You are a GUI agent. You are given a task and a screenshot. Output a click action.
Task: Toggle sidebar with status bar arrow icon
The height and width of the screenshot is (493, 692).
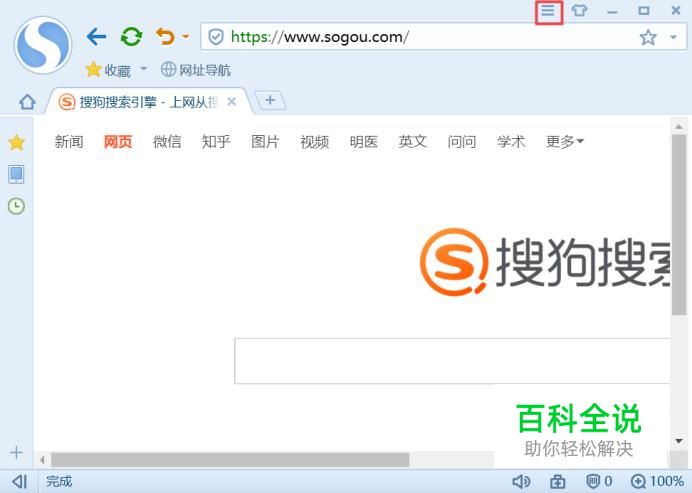[19, 481]
